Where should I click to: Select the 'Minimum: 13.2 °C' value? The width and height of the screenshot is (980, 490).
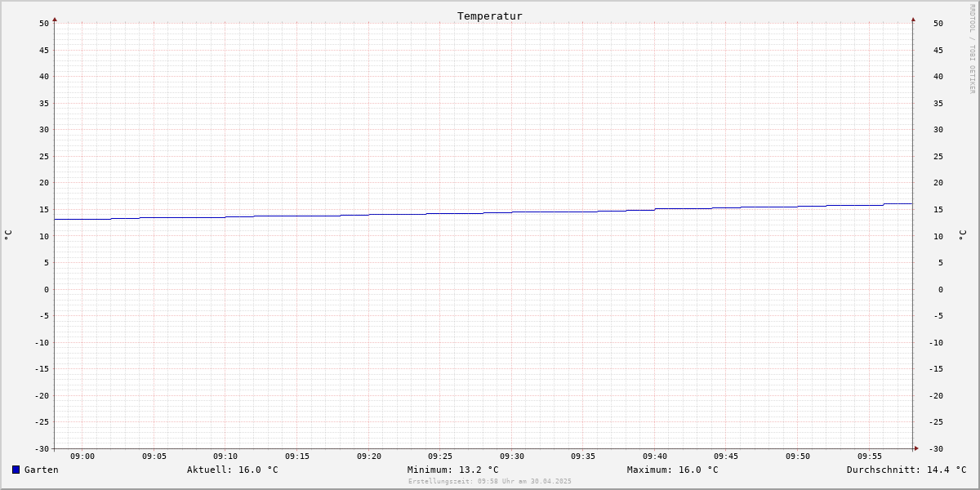453,470
